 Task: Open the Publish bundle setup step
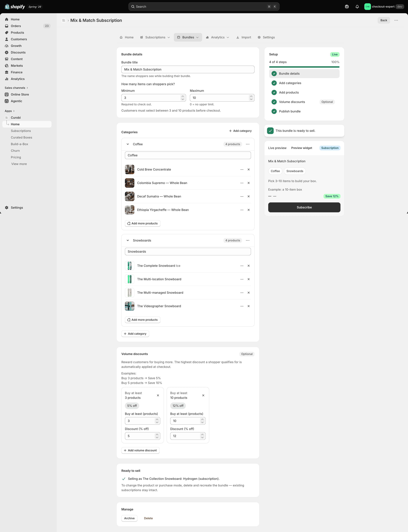point(304,111)
